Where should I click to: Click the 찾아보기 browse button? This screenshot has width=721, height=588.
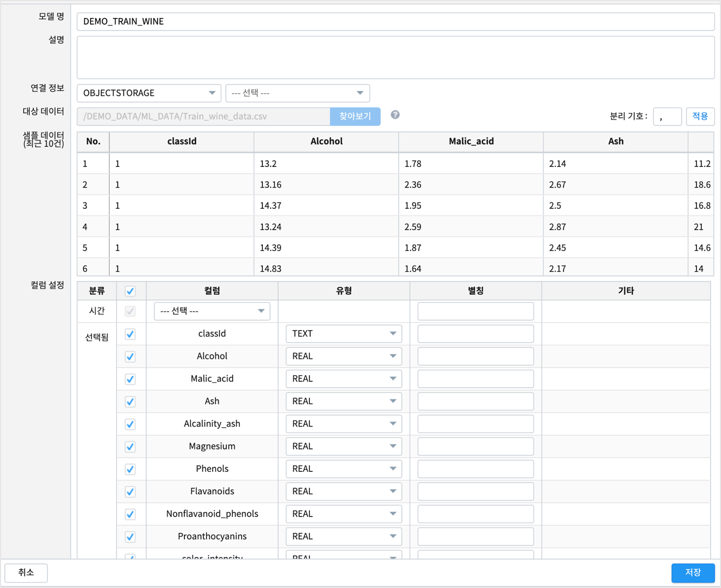pos(355,116)
